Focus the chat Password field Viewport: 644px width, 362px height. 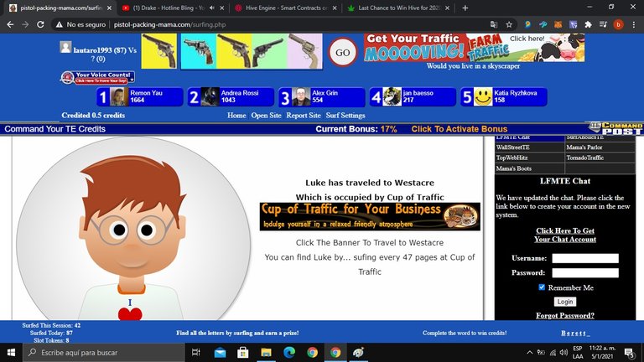[x=585, y=273]
